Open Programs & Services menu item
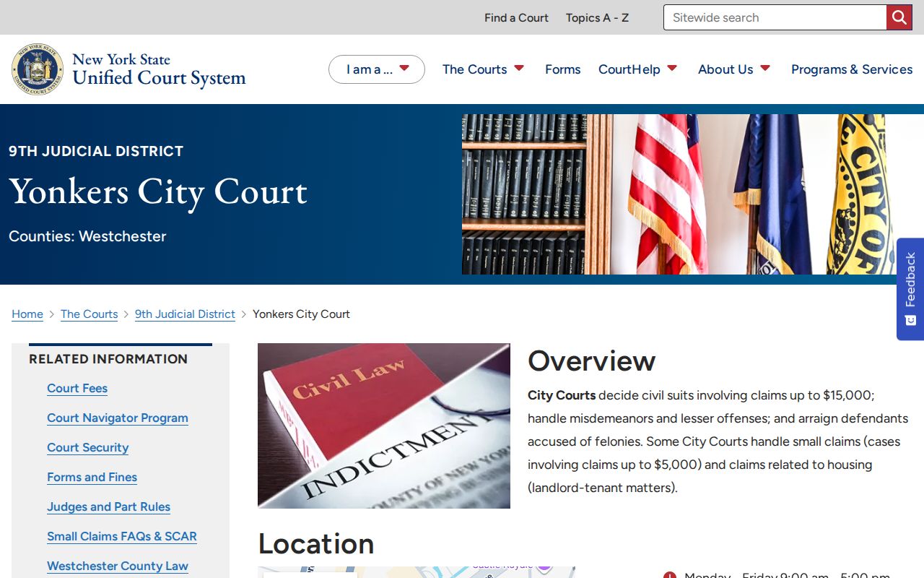 tap(852, 69)
